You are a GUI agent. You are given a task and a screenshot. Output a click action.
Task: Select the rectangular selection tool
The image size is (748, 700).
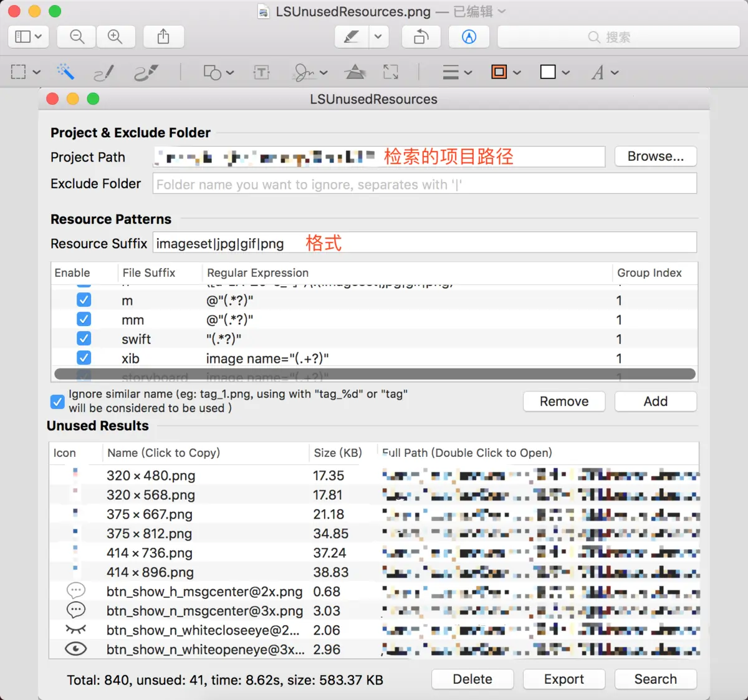point(19,72)
